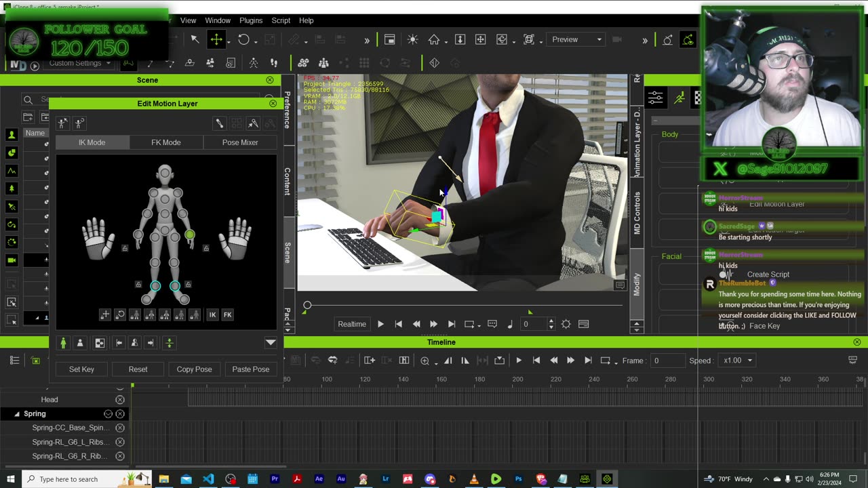Click the Scene search magnifier icon
This screenshot has width=868, height=488.
28,100
